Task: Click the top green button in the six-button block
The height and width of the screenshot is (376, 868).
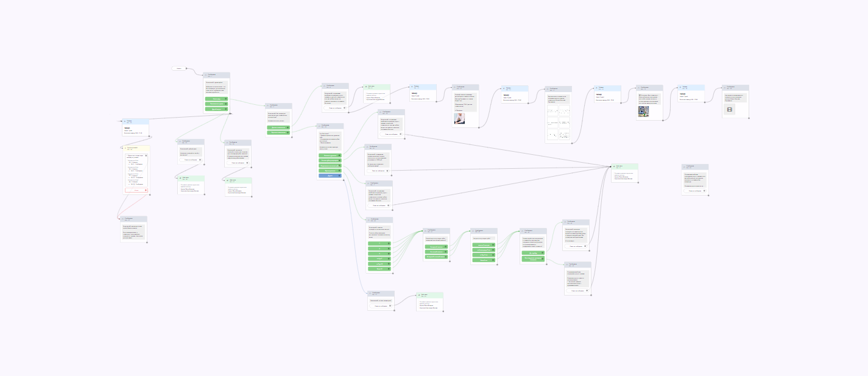Action: [379, 244]
